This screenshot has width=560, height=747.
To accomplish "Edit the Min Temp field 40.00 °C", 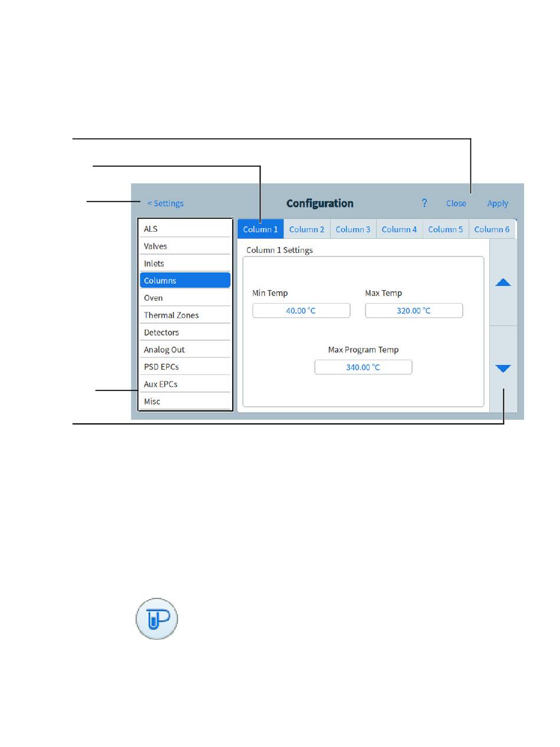I will [x=301, y=310].
